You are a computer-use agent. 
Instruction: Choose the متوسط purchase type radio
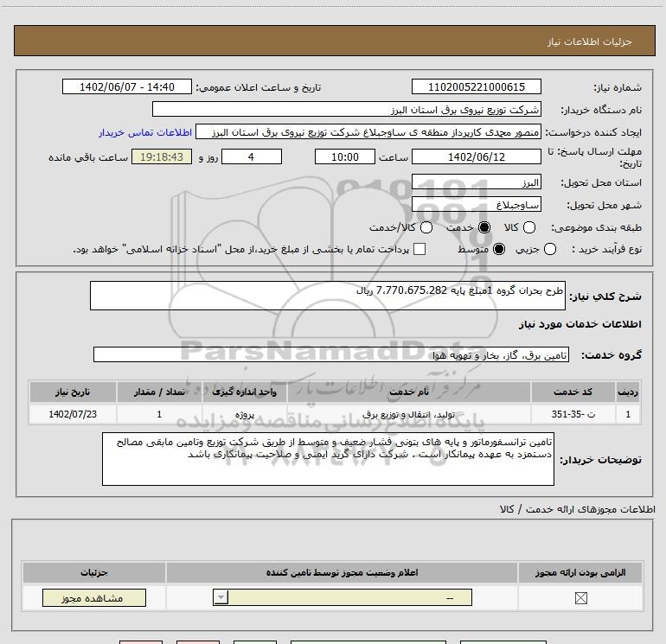point(499,249)
